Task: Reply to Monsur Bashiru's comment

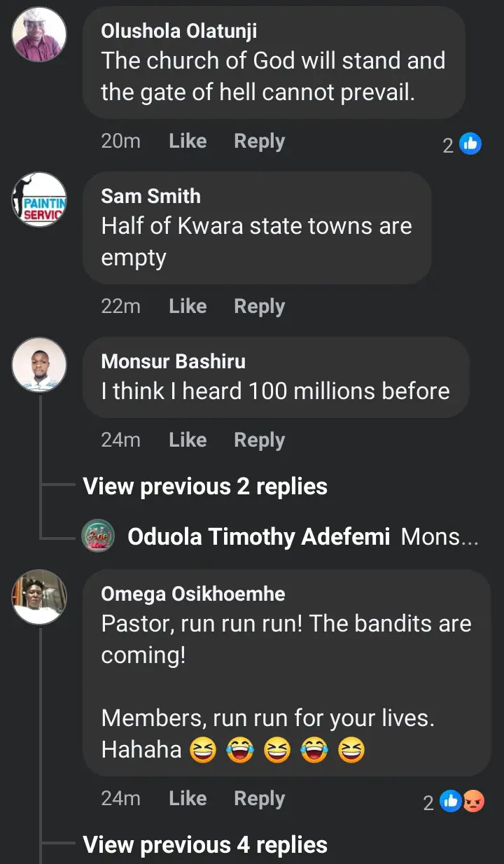Action: pyautogui.click(x=259, y=440)
